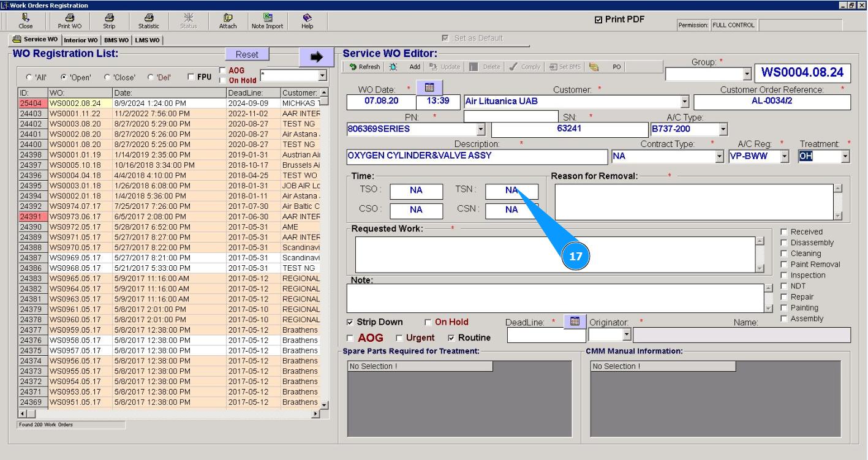Viewport: 868px width, 460px height.
Task: Open the Treatment dropdown list
Action: pyautogui.click(x=845, y=157)
